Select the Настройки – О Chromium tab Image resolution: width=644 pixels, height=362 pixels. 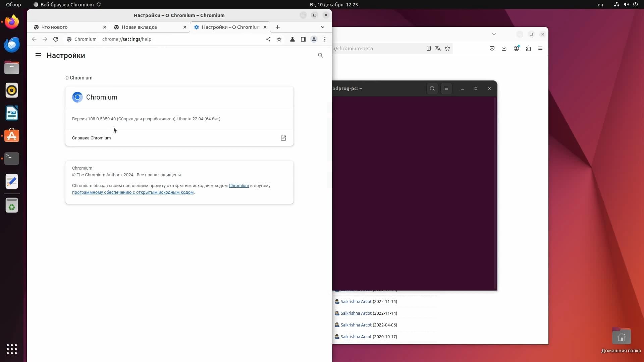(230, 27)
